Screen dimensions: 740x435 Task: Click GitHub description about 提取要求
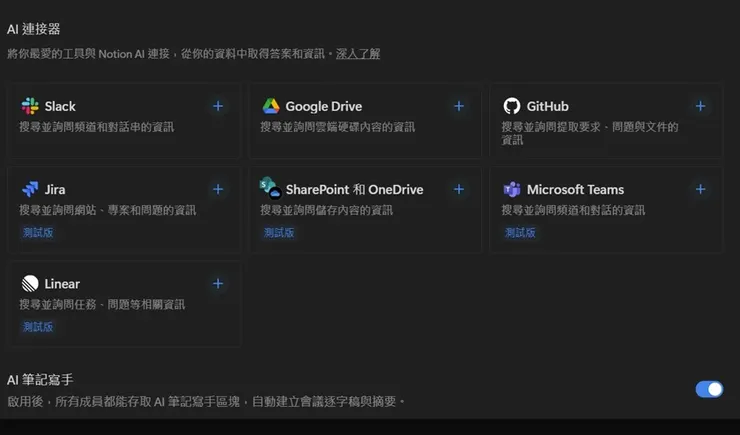[x=590, y=133]
